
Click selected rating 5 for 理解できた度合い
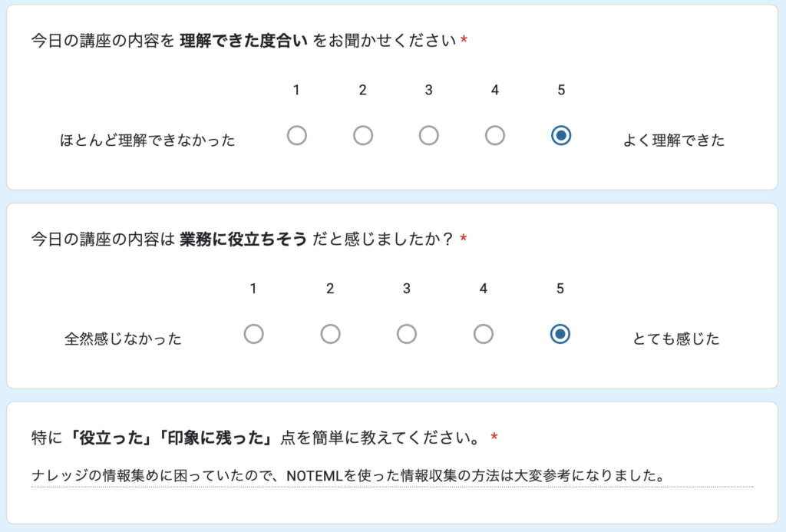[561, 136]
